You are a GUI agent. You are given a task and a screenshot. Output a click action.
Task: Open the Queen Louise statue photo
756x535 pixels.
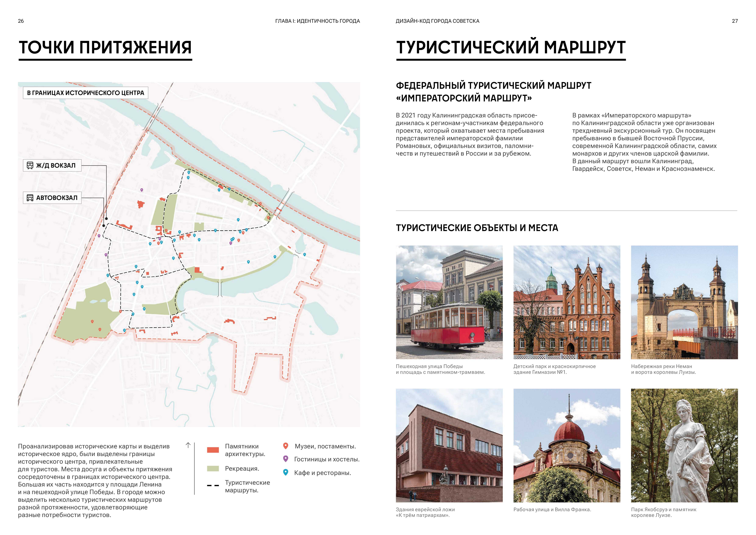684,445
